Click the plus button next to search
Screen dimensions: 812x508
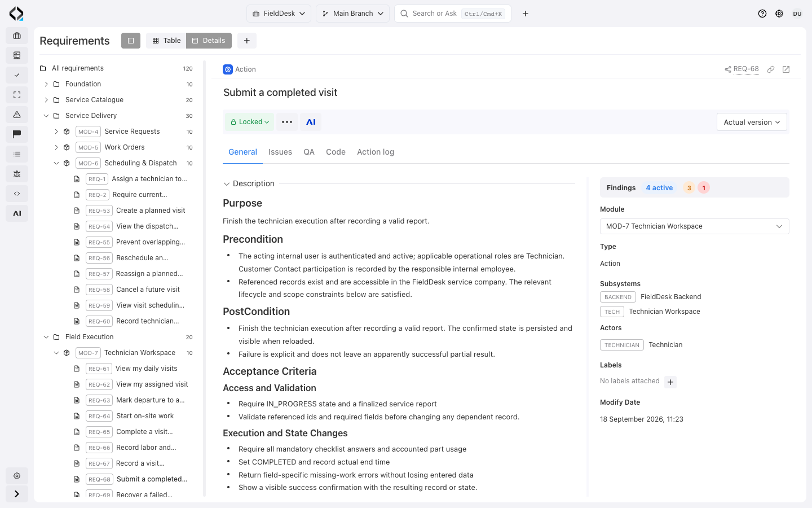(x=526, y=14)
